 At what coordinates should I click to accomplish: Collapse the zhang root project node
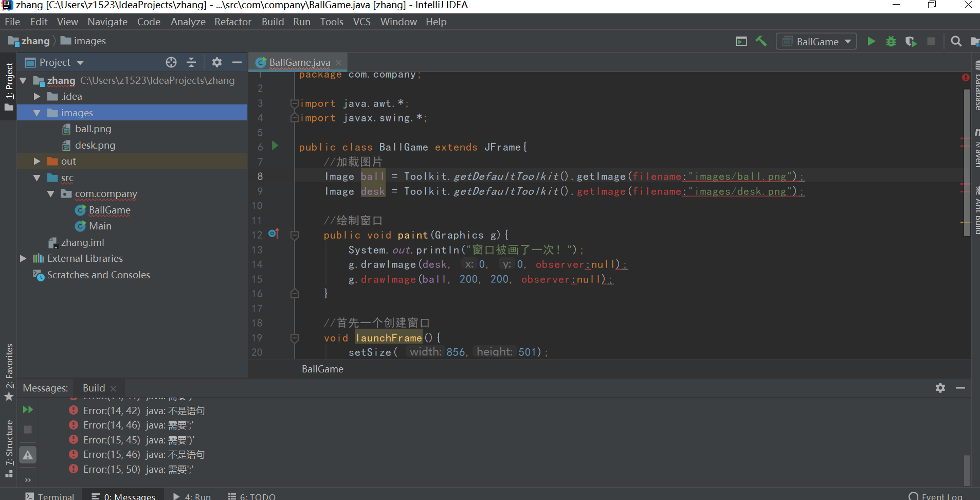23,80
